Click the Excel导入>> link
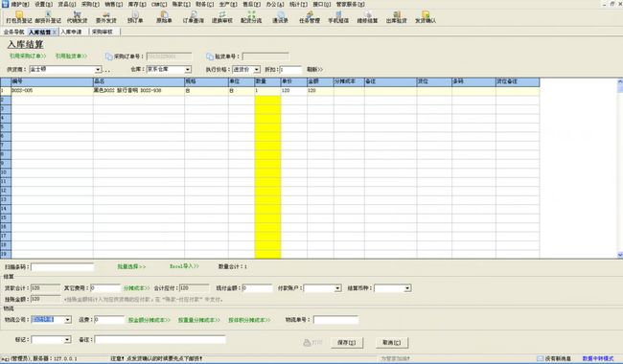The image size is (623, 364). point(184,266)
